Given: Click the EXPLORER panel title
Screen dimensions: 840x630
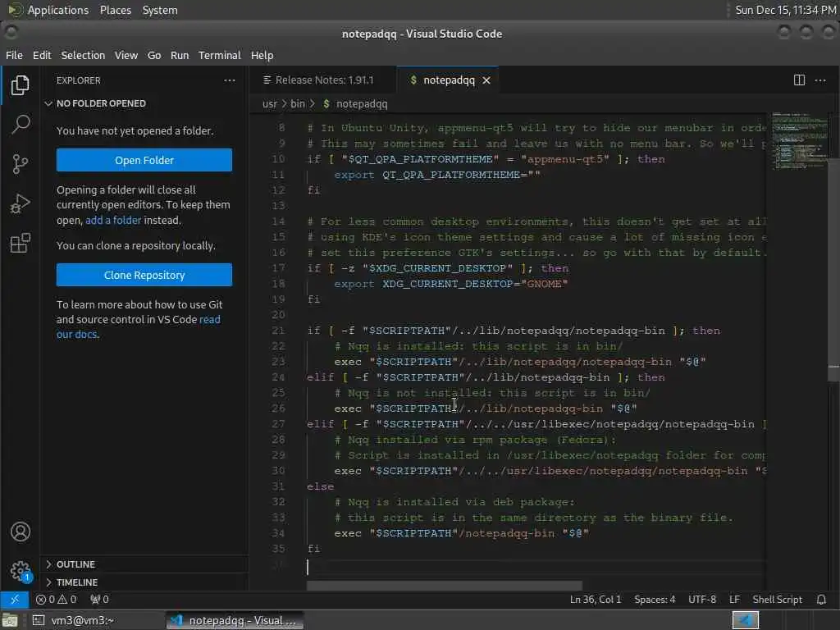Looking at the screenshot, I should 78,80.
